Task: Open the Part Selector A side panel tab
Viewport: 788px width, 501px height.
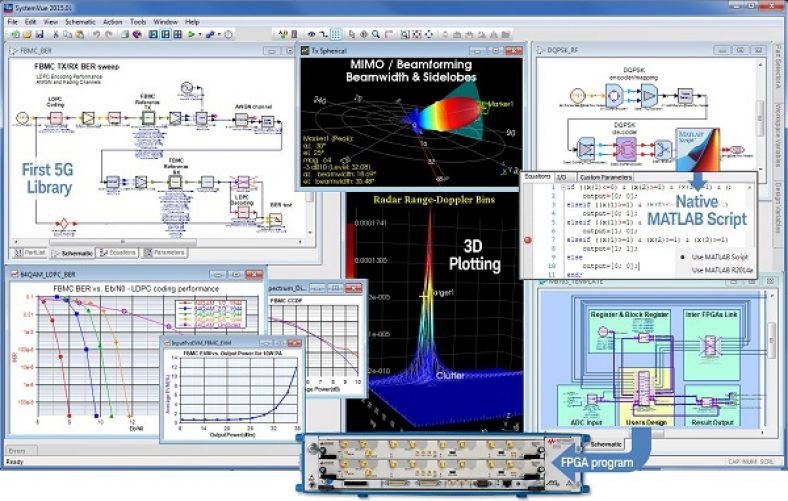Action: pos(778,67)
